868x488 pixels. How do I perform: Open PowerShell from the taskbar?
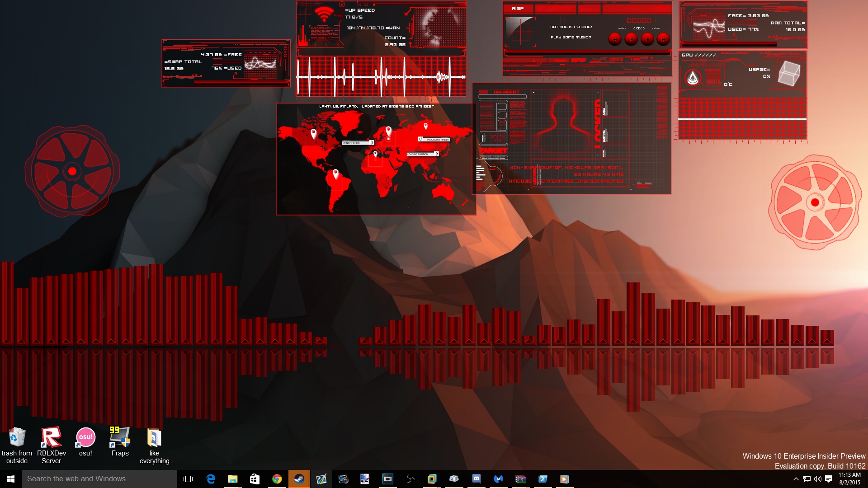click(x=543, y=479)
